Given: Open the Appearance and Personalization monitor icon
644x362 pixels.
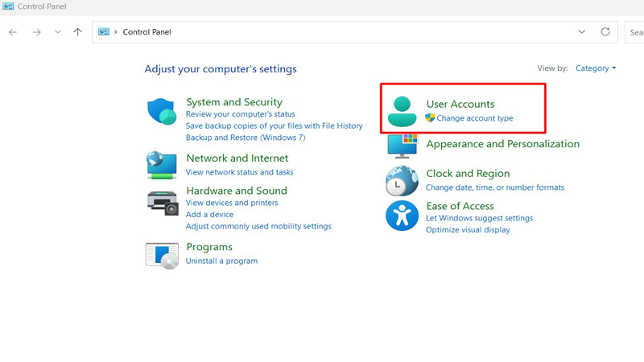Looking at the screenshot, I should (x=402, y=146).
